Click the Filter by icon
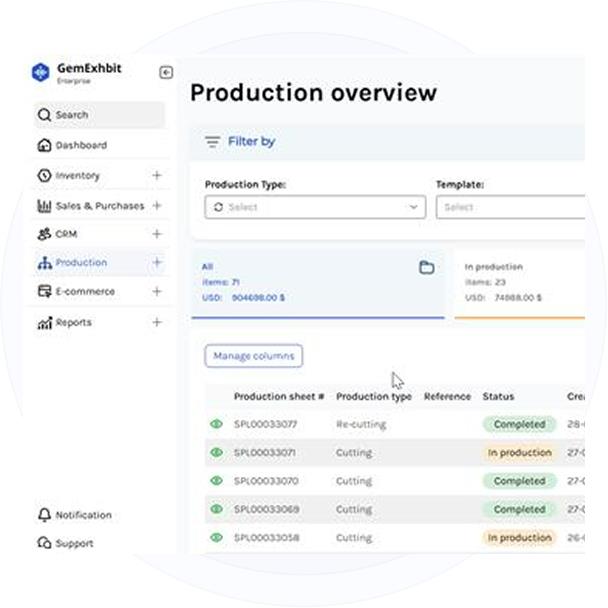Screen dimensions: 608x608 (x=212, y=142)
